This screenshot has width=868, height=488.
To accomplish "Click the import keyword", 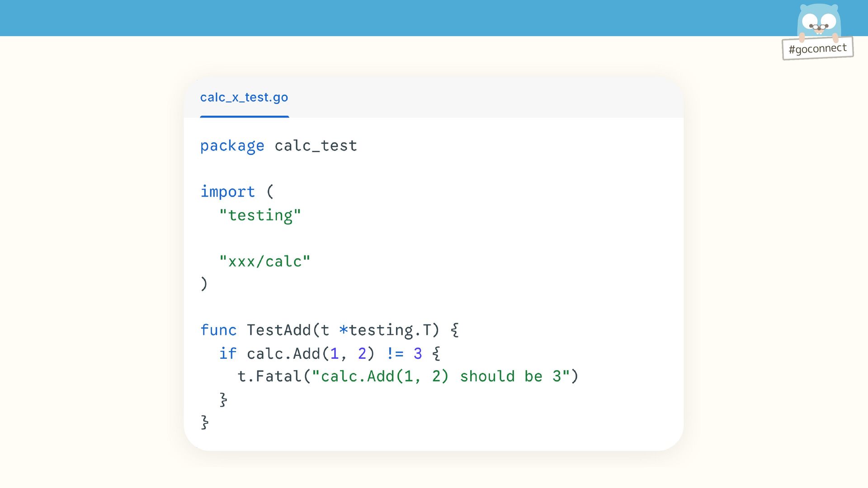I will pos(227,192).
